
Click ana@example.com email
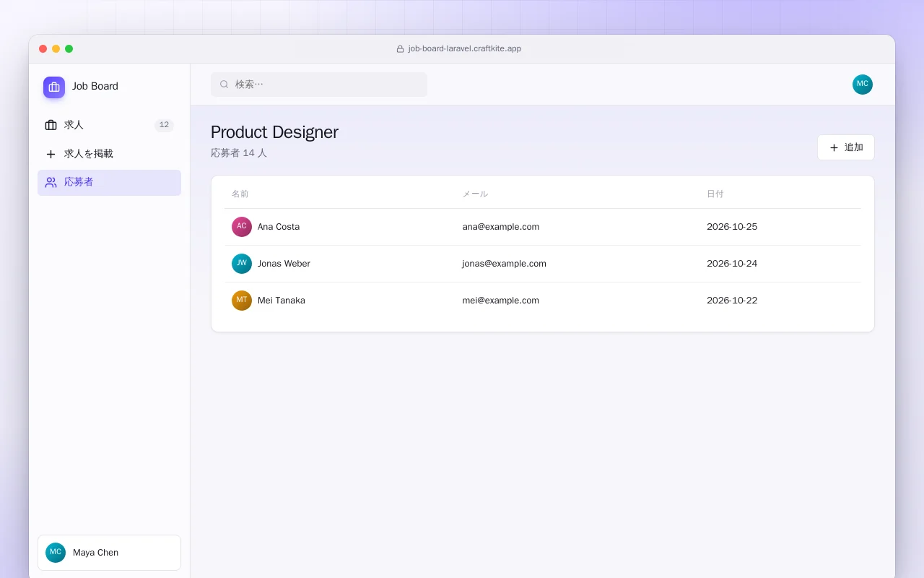pyautogui.click(x=501, y=227)
